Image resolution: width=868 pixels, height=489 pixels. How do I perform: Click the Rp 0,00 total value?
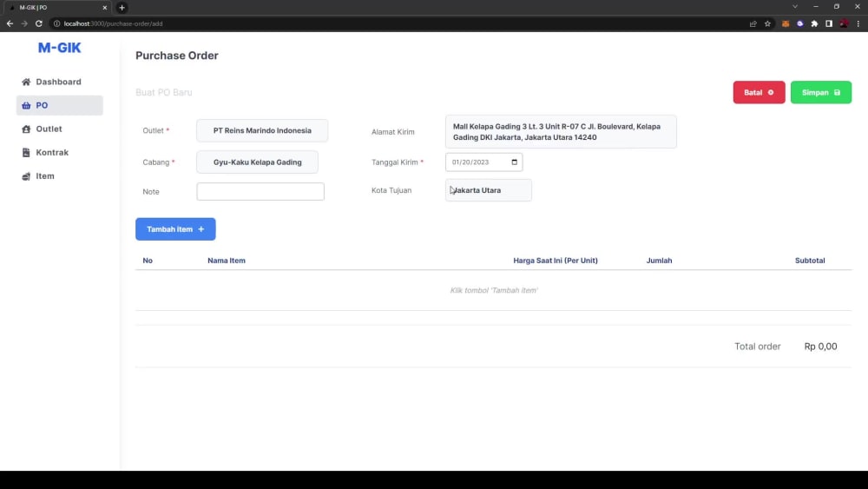[820, 347]
